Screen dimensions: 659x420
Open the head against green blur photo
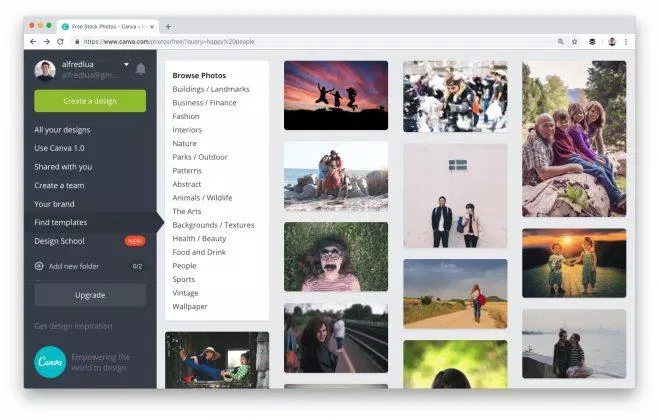pyautogui.click(x=455, y=364)
